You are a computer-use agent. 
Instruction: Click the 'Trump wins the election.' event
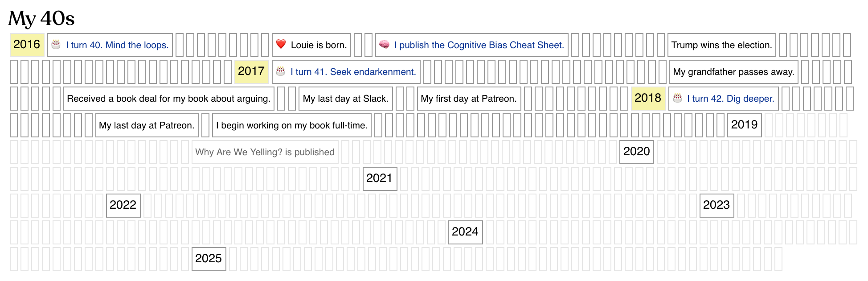point(721,45)
